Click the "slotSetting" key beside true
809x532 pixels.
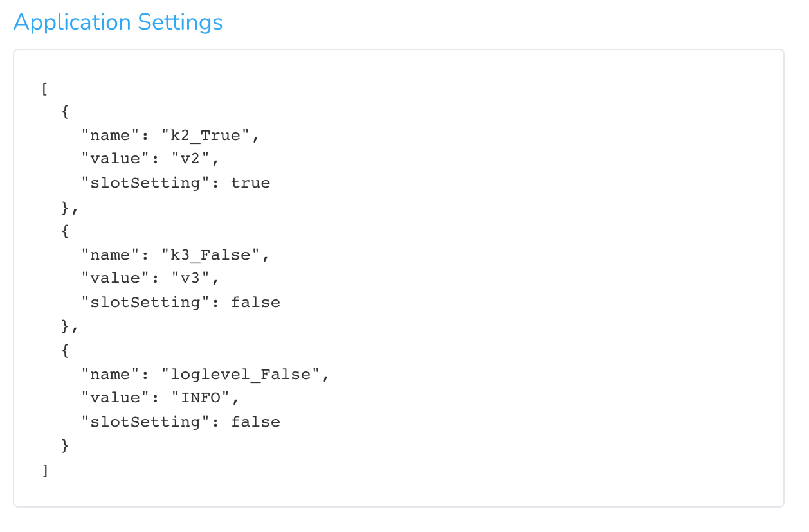point(141,183)
